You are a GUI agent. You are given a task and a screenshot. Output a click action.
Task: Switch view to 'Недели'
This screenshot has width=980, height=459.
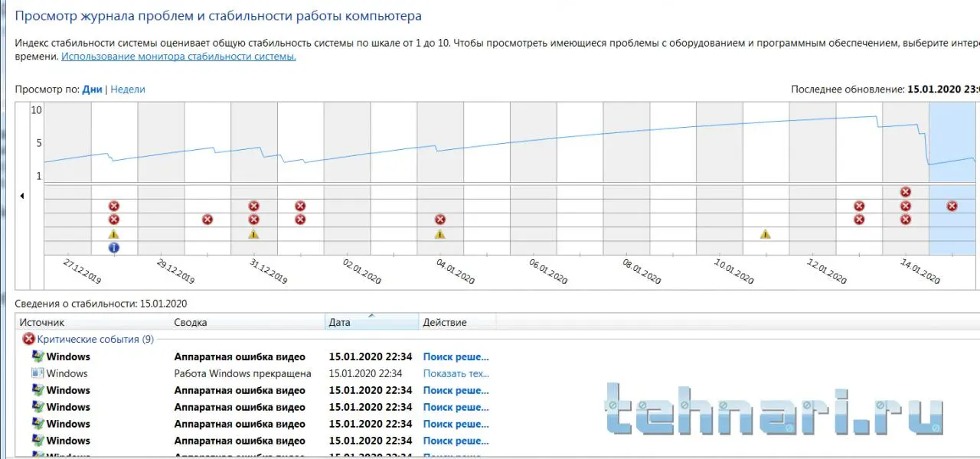128,90
